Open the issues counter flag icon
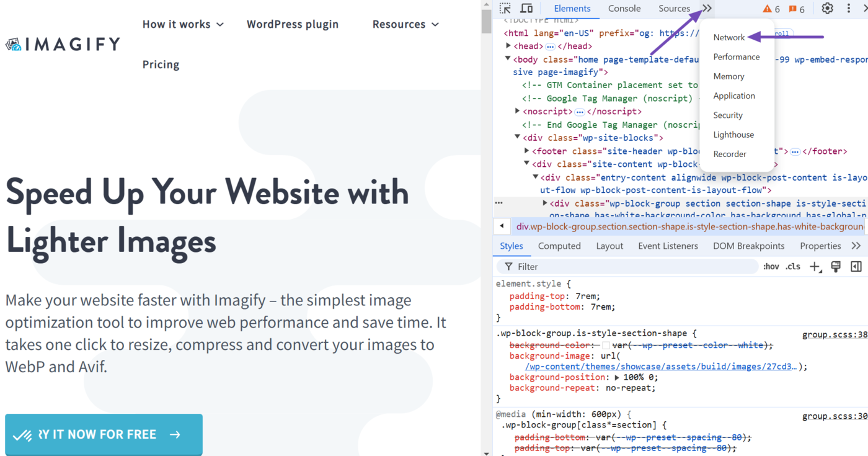Screen dimensions: 868x456 tap(797, 9)
